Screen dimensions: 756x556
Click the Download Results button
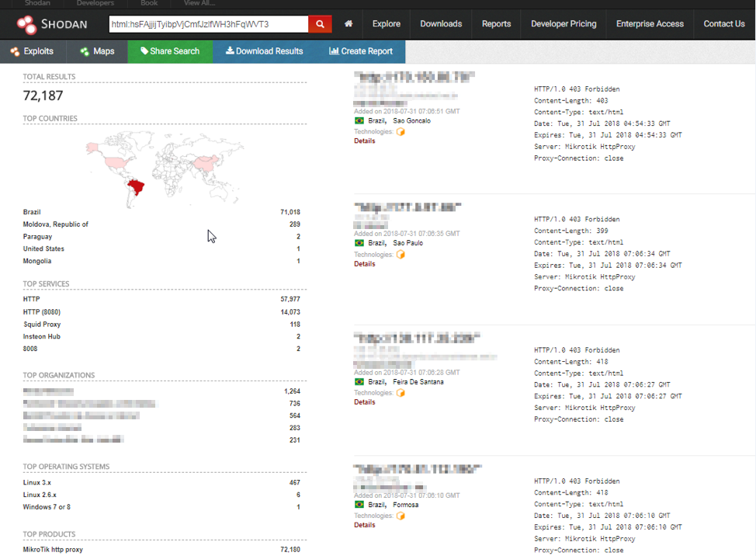tap(264, 51)
